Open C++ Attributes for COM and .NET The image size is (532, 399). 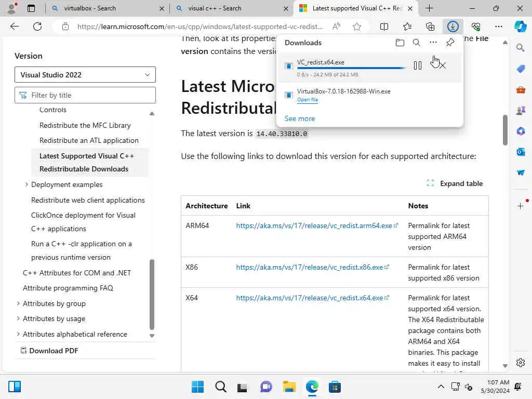click(77, 273)
